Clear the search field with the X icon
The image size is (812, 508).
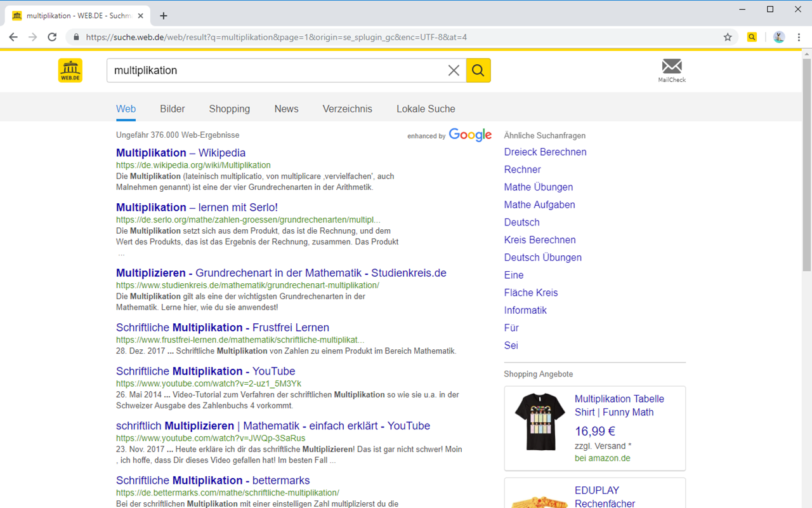(x=454, y=70)
